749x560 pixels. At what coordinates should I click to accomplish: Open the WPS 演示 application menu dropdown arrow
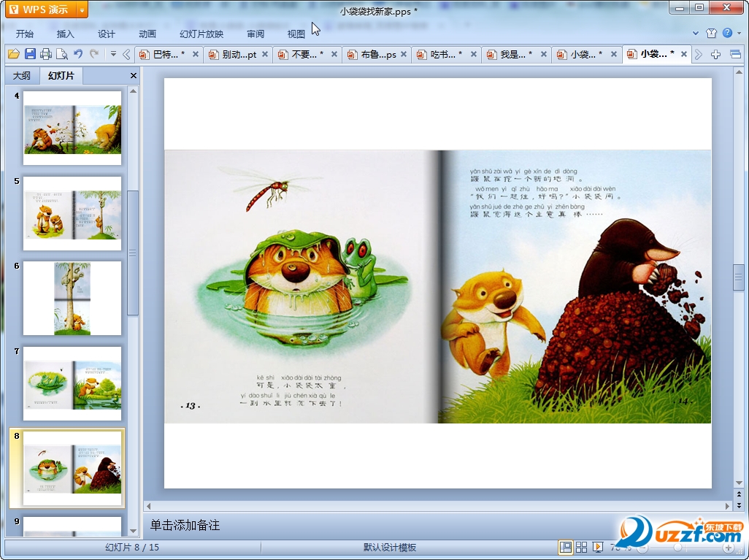click(x=82, y=9)
